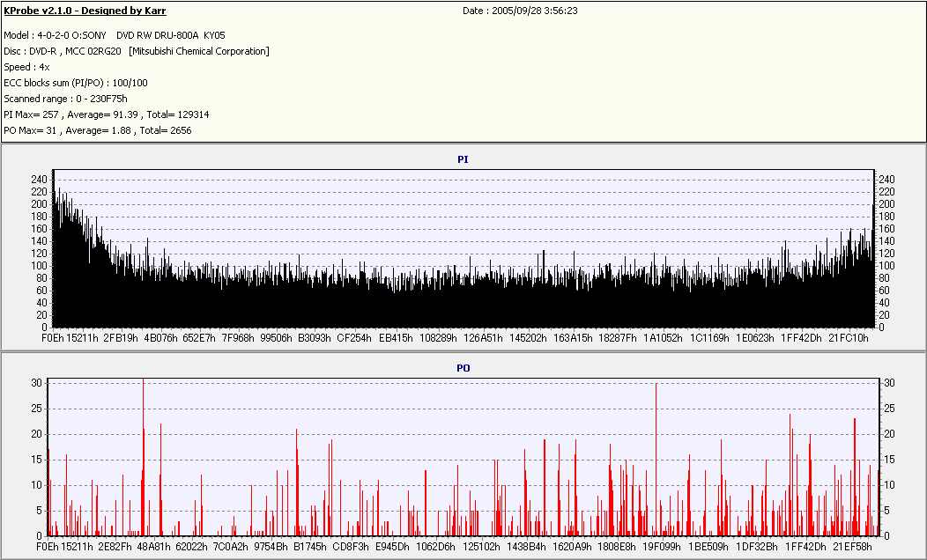The image size is (927, 560).
Task: Click the 1062D6h label under PO chart
Action: click(x=435, y=547)
